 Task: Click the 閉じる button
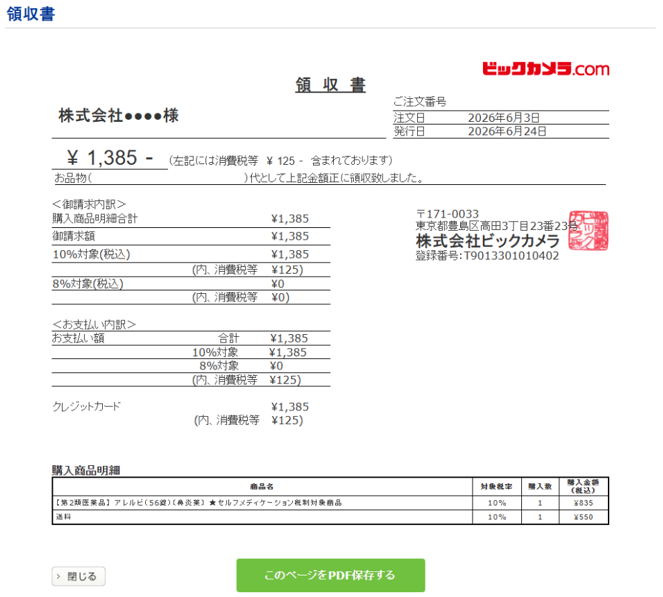click(x=79, y=576)
